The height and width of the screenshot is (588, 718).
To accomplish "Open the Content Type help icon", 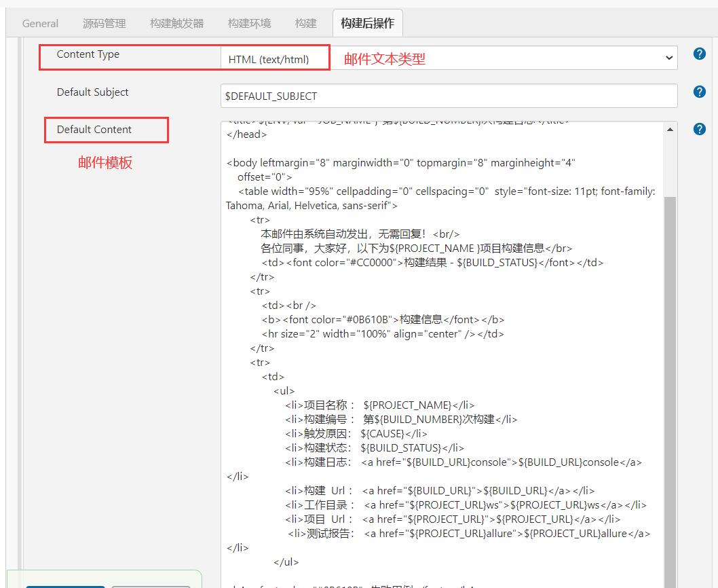I will click(699, 53).
